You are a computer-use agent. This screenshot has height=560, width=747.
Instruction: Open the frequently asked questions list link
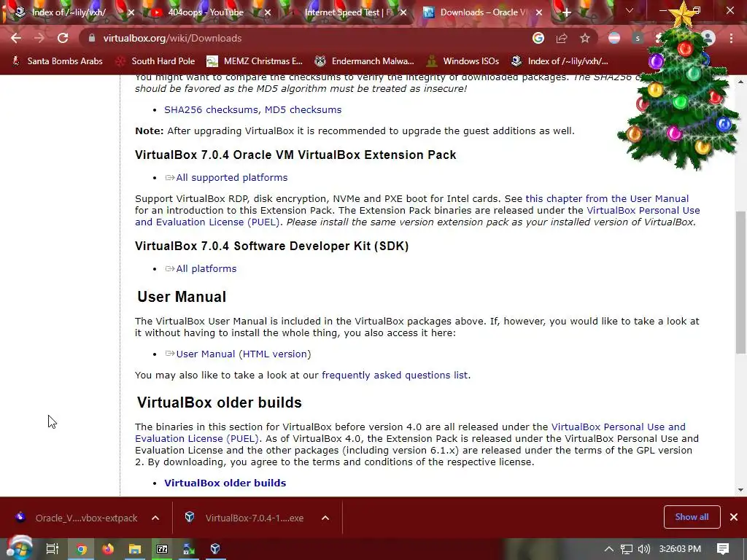tap(395, 376)
